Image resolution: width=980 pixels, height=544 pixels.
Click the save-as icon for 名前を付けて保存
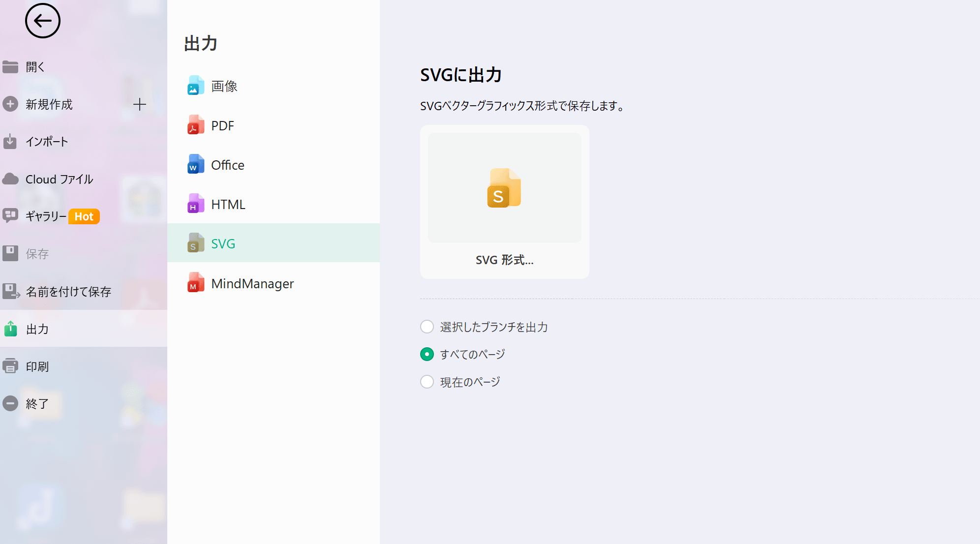[11, 291]
